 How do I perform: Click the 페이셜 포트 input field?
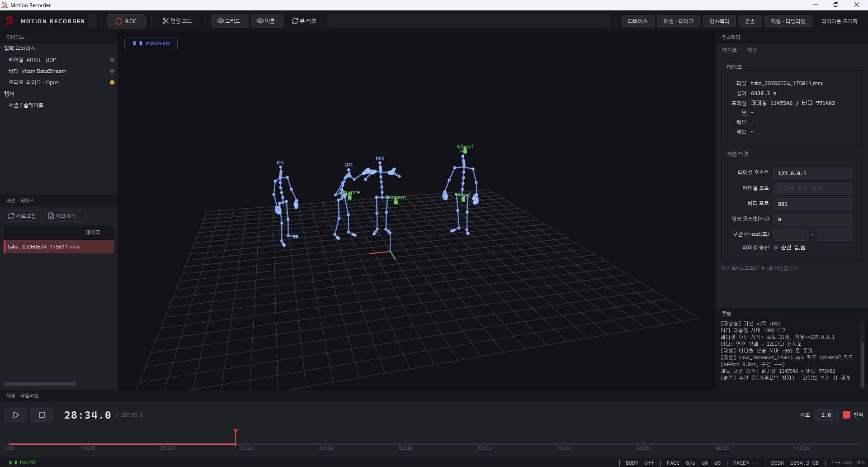point(812,188)
